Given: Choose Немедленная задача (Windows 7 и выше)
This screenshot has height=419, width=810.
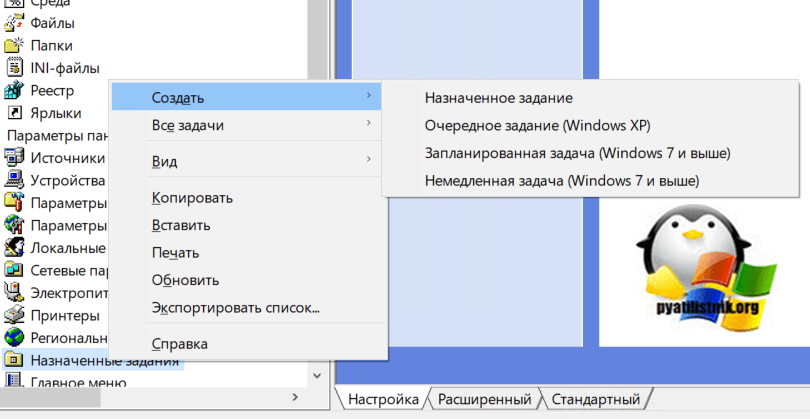Looking at the screenshot, I should pos(561,181).
